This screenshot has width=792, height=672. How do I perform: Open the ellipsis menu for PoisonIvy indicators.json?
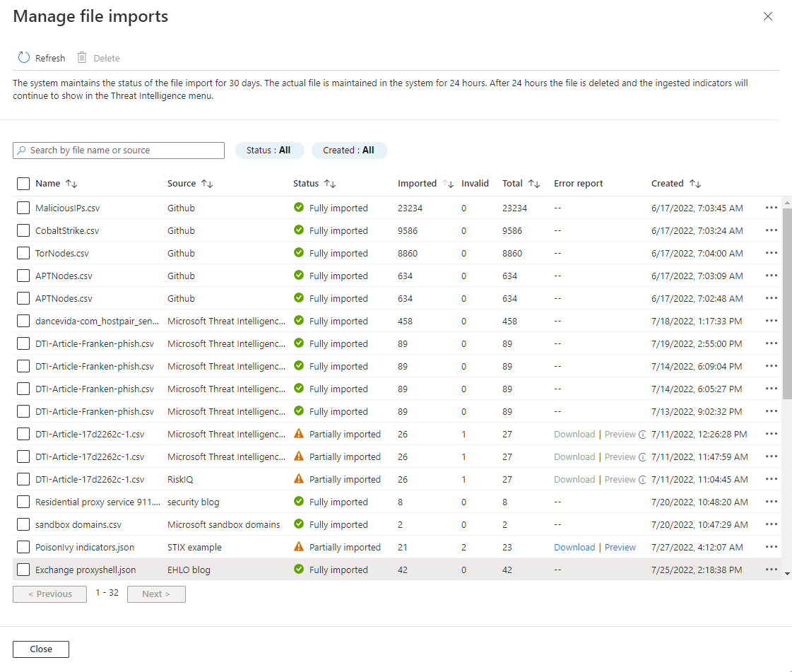click(x=770, y=547)
